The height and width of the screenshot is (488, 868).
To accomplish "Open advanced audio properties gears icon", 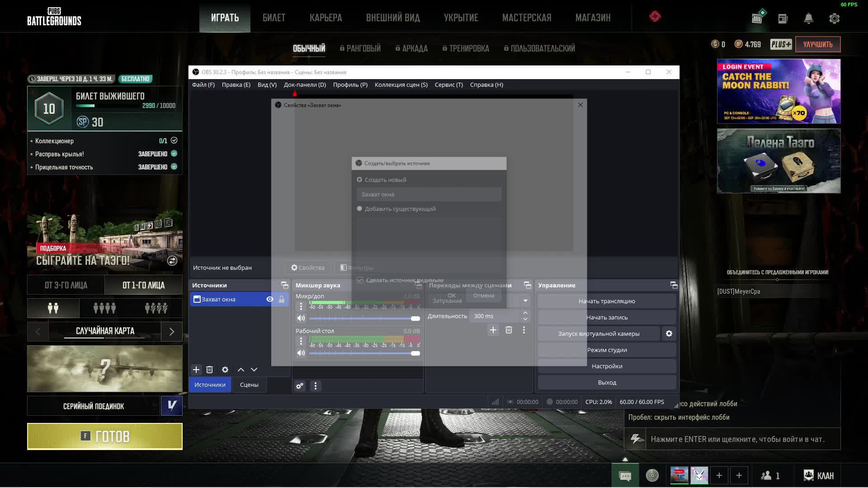I will [300, 386].
